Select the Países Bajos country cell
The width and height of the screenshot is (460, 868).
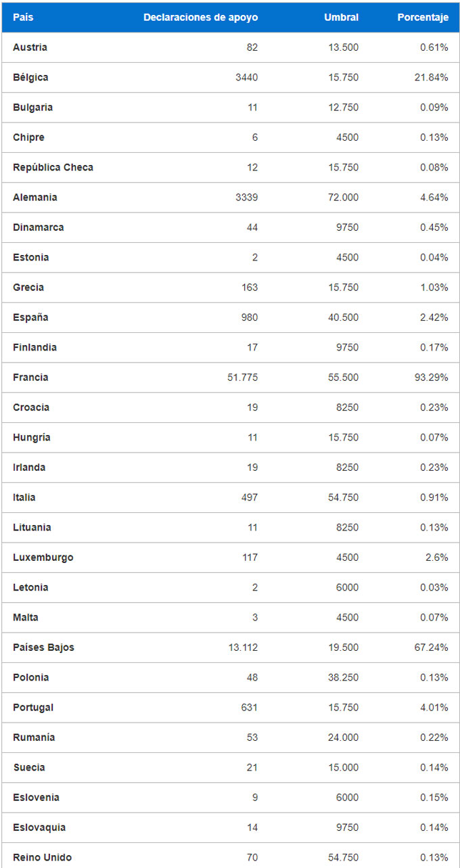click(x=43, y=647)
